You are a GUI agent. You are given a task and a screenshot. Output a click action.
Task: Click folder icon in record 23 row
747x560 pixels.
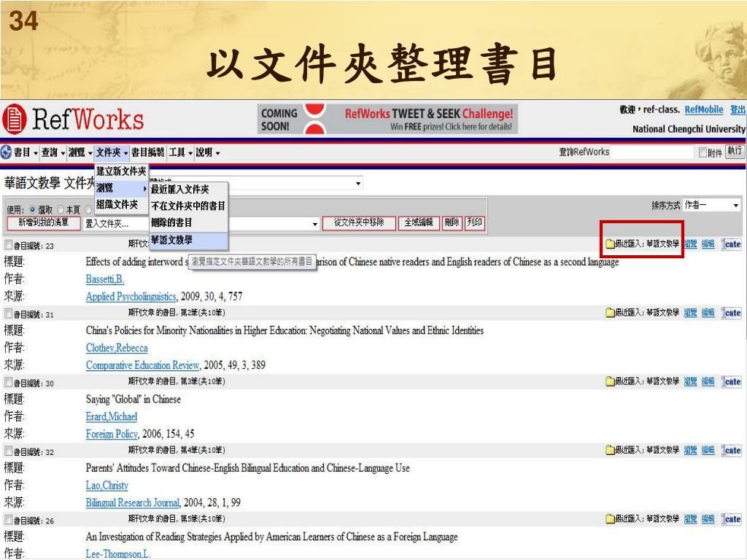[610, 244]
